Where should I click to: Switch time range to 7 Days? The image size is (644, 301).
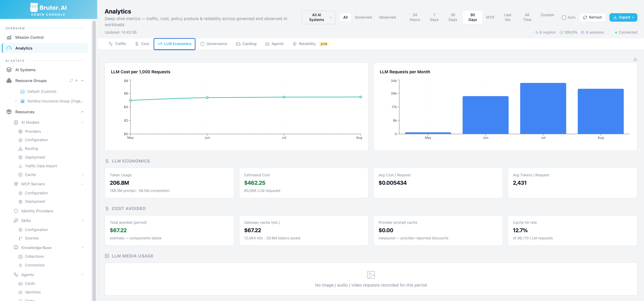(x=434, y=17)
